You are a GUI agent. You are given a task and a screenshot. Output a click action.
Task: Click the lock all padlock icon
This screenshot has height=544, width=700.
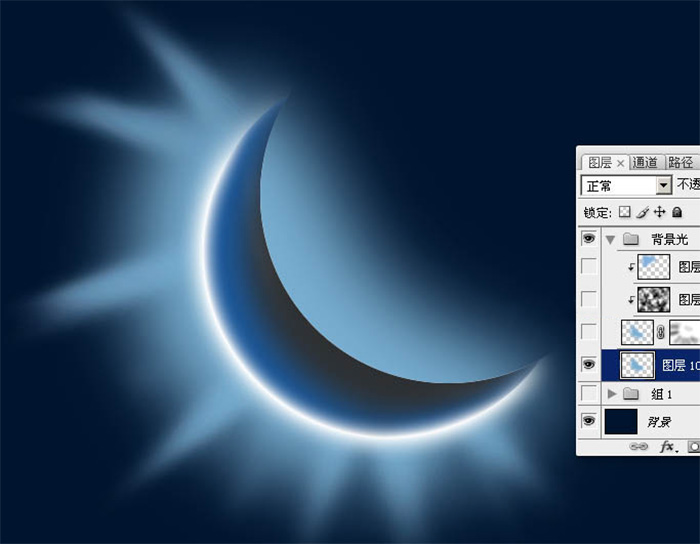click(677, 212)
